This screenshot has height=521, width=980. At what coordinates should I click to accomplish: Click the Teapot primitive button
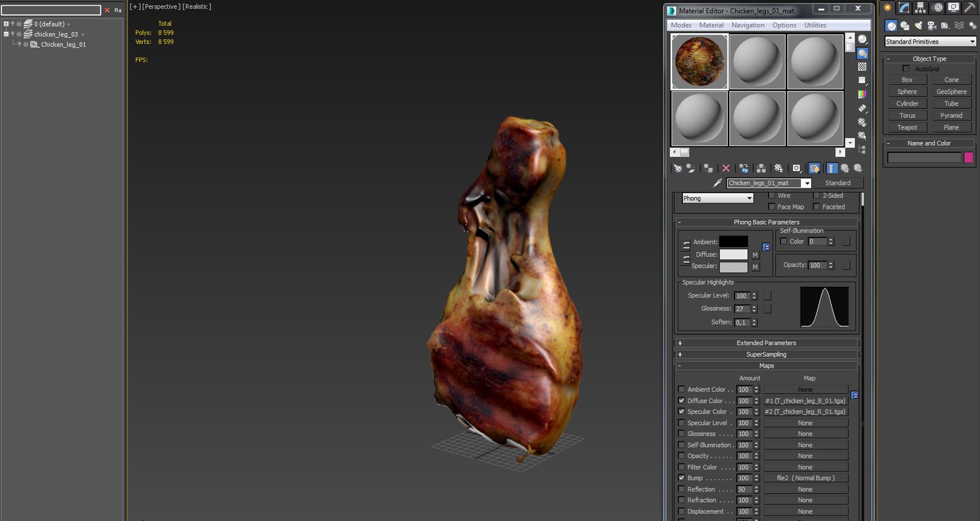click(x=907, y=128)
